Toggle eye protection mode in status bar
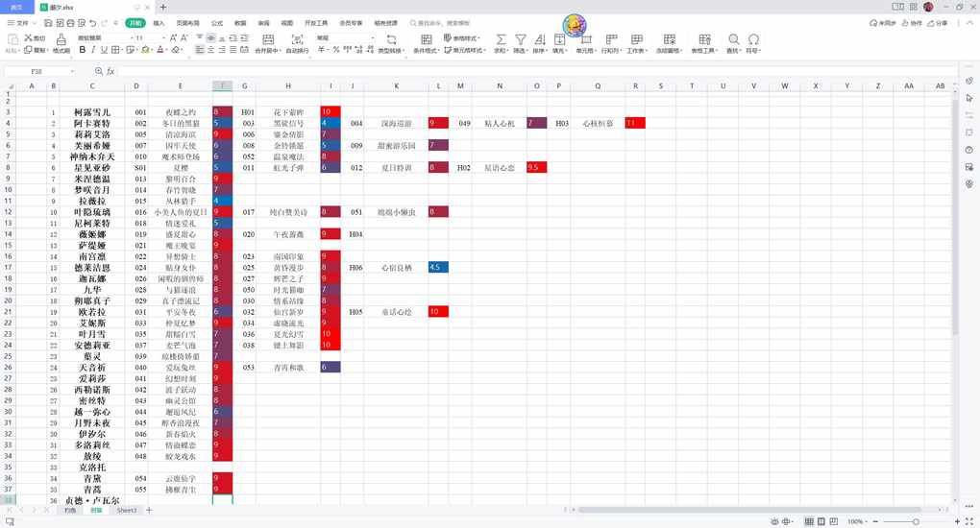980x528 pixels. 775,521
